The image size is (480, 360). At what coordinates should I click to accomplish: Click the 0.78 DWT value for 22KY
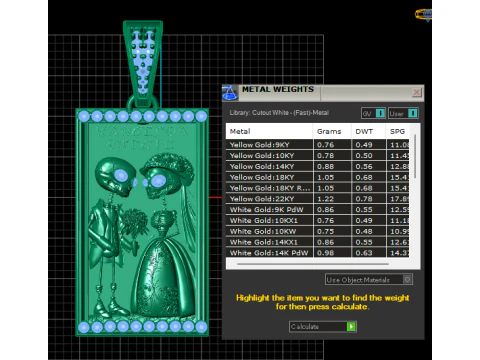pyautogui.click(x=364, y=199)
